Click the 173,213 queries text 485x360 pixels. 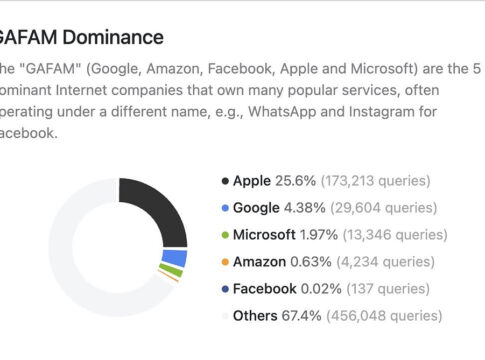click(376, 181)
